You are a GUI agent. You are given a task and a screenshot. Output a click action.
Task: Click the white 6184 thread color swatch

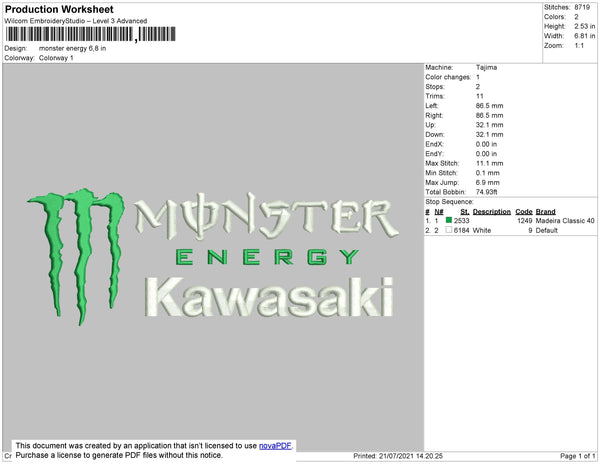pyautogui.click(x=449, y=230)
